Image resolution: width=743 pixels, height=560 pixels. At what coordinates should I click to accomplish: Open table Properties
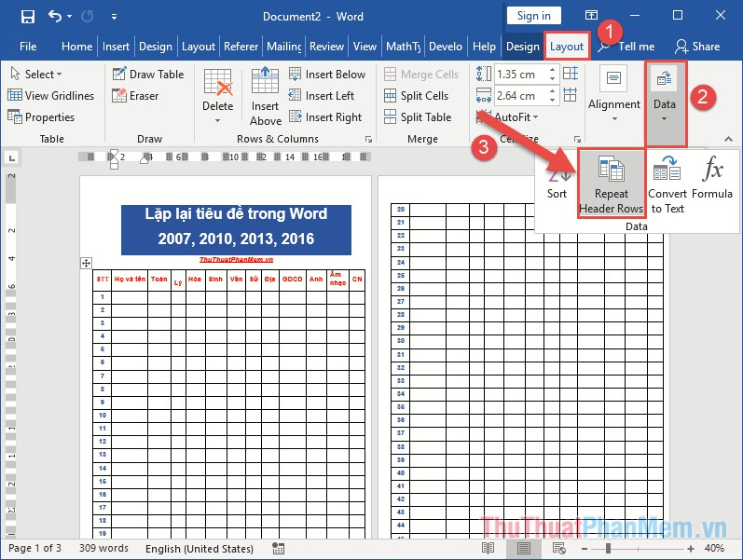(x=41, y=117)
